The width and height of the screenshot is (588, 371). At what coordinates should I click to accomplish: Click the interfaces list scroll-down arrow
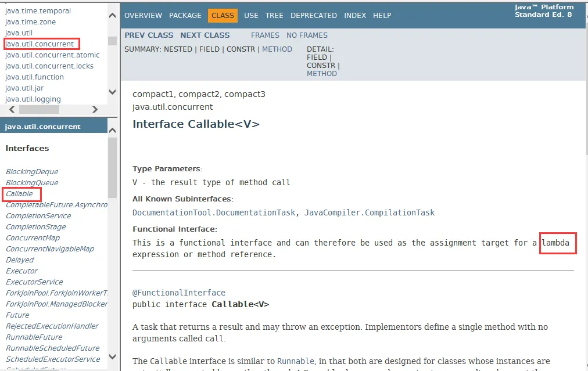tap(112, 356)
